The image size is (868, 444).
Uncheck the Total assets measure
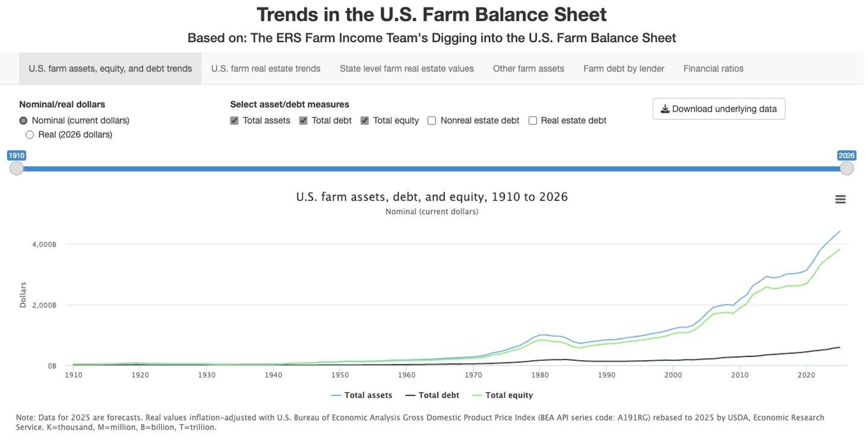point(233,120)
